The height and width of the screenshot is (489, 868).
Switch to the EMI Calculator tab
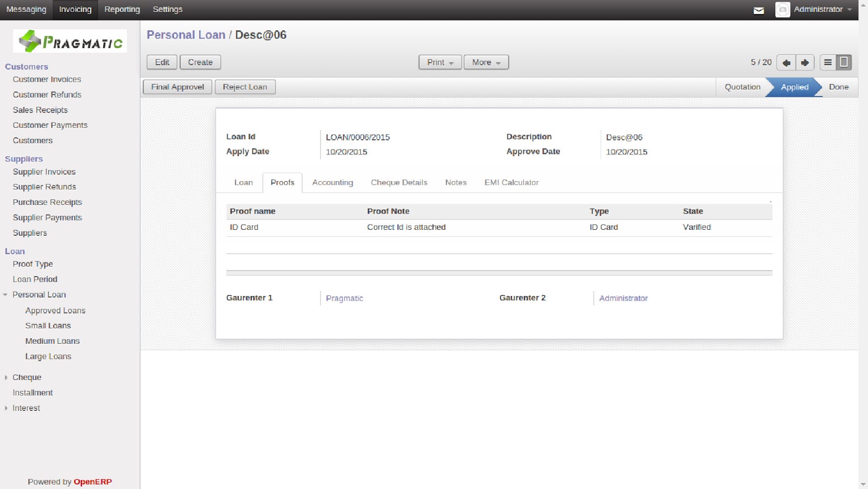pos(512,183)
